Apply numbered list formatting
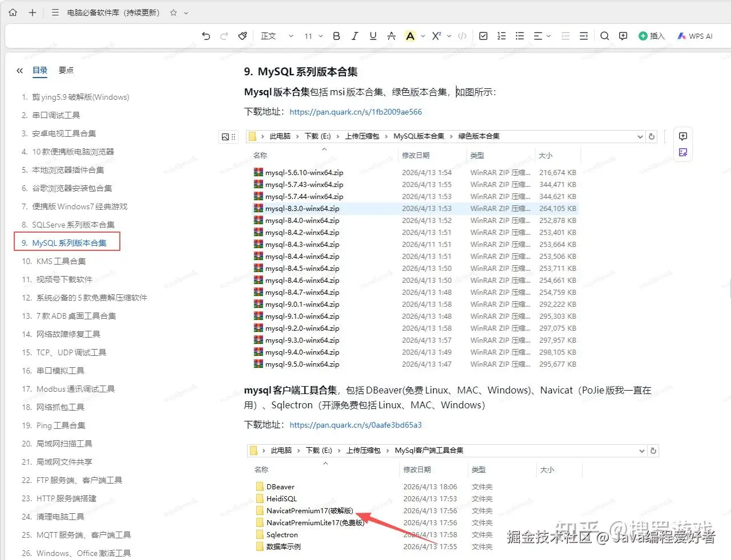 (502, 36)
